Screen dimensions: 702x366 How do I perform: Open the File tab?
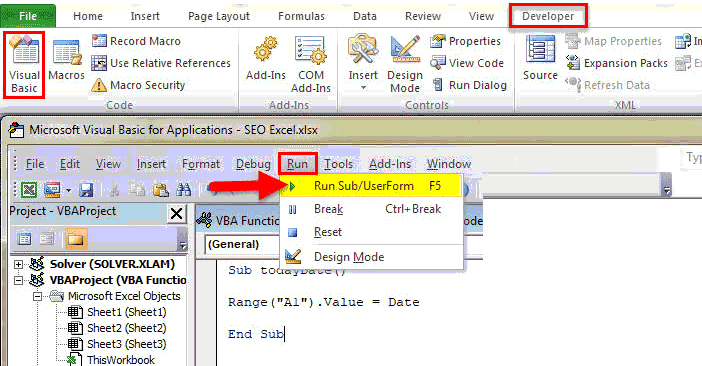[28, 16]
